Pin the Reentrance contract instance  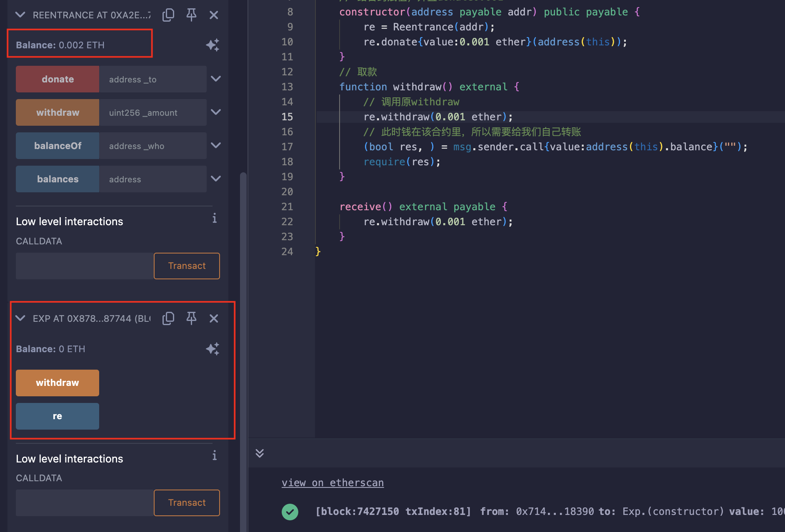click(x=191, y=15)
